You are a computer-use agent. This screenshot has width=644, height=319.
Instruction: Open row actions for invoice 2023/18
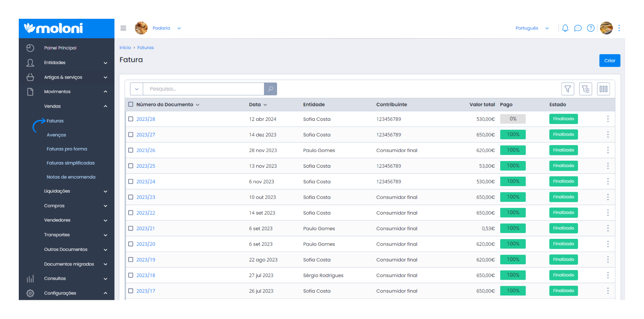608,275
